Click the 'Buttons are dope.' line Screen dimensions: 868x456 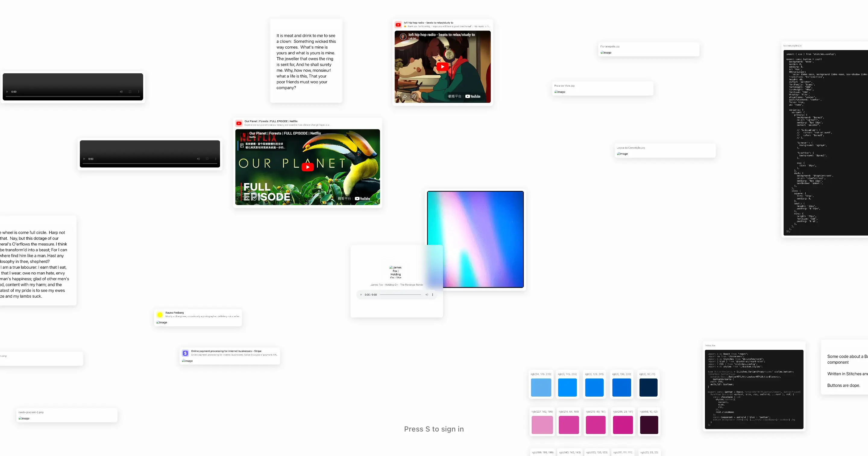click(x=843, y=385)
